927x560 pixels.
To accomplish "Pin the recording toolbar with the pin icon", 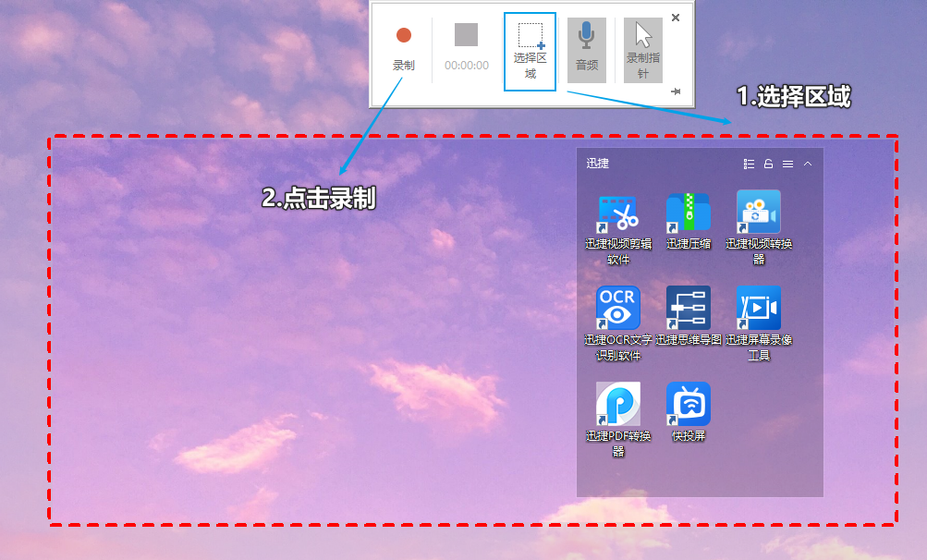I will click(676, 92).
